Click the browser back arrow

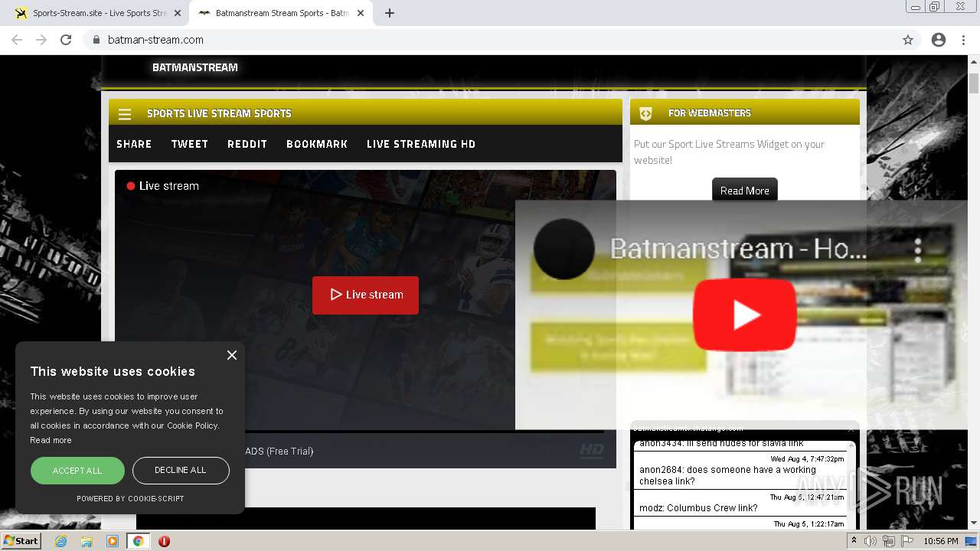click(17, 40)
